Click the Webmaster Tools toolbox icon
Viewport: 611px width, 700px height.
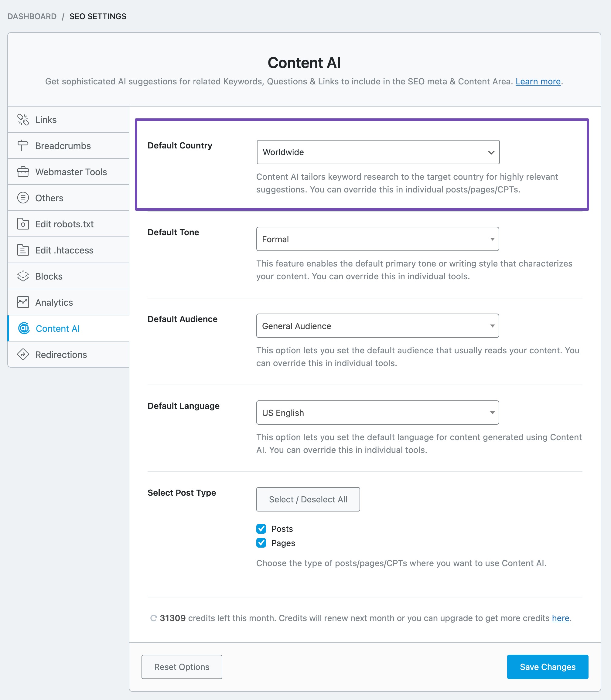pyautogui.click(x=23, y=172)
